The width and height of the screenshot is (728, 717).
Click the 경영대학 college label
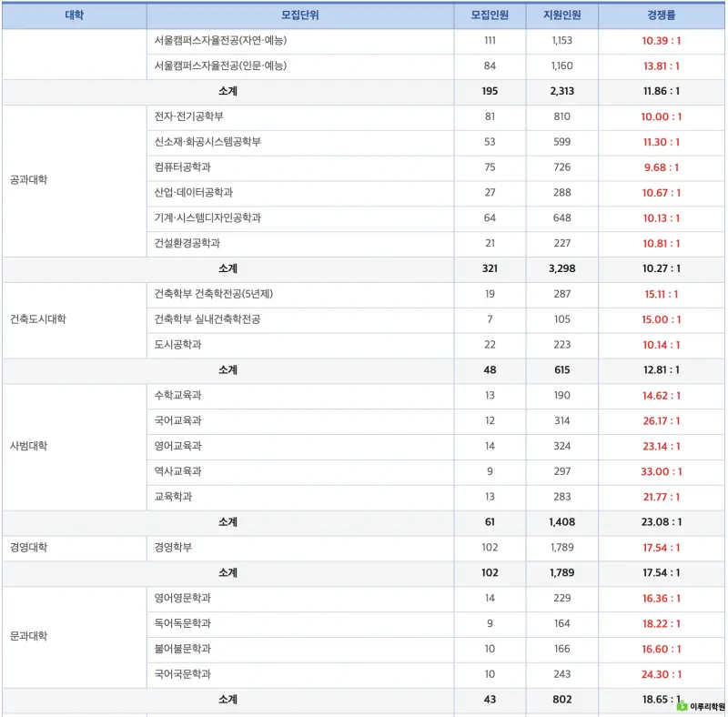29,548
